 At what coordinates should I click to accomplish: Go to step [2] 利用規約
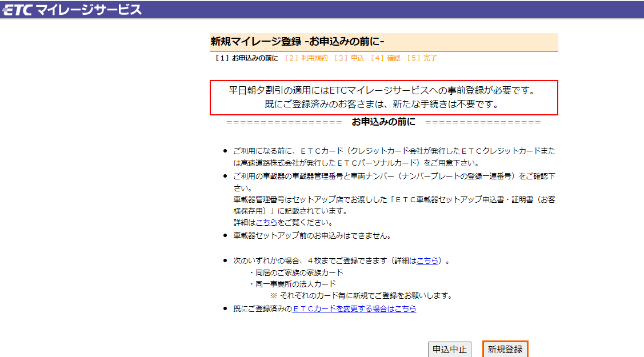click(306, 58)
